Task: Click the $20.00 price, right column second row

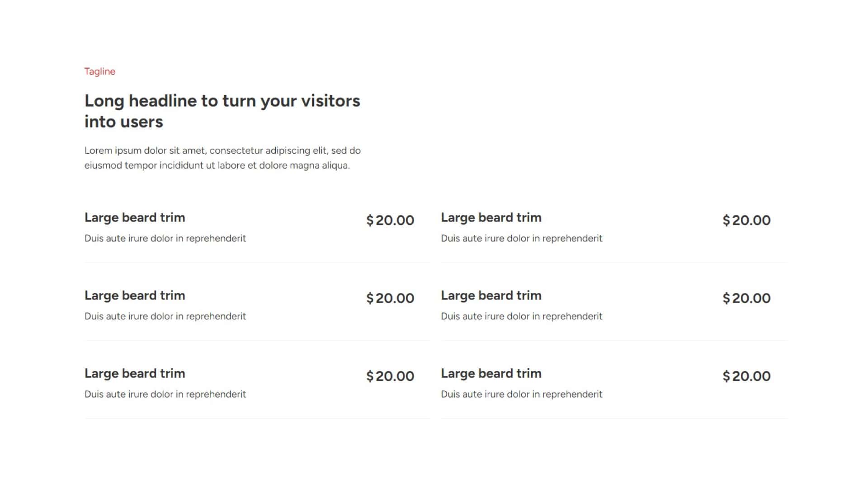Action: pos(746,298)
